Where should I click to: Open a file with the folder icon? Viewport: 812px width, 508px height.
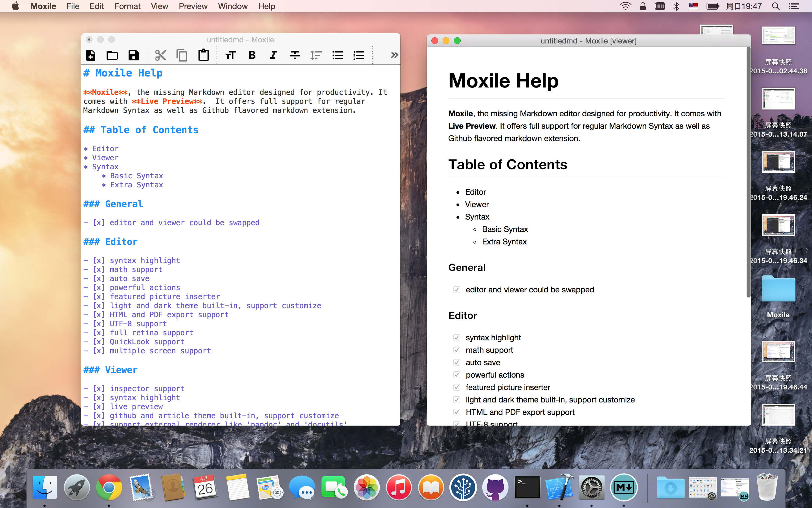(x=112, y=55)
